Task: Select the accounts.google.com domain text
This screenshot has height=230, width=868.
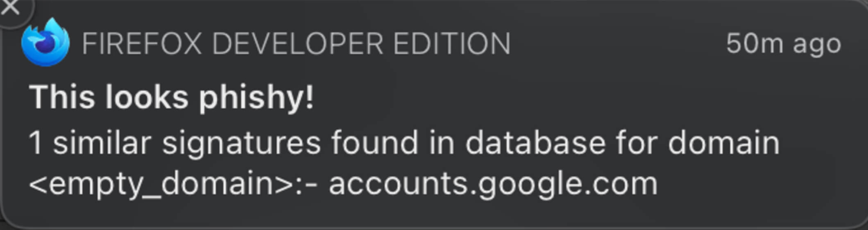Action: (493, 184)
